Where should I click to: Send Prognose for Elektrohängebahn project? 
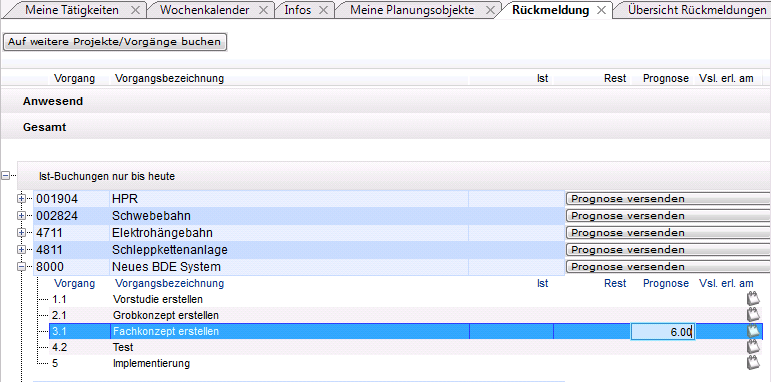pyautogui.click(x=669, y=232)
